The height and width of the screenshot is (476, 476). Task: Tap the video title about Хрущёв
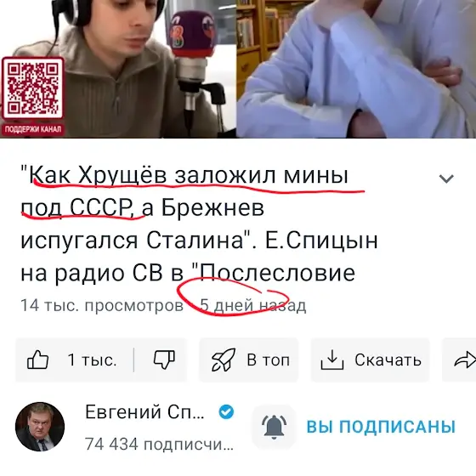point(199,224)
